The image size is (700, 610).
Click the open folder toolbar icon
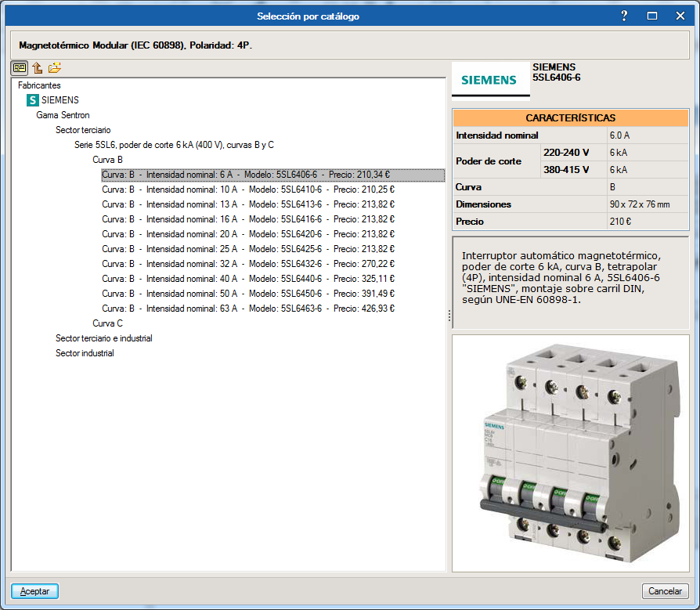tap(55, 68)
